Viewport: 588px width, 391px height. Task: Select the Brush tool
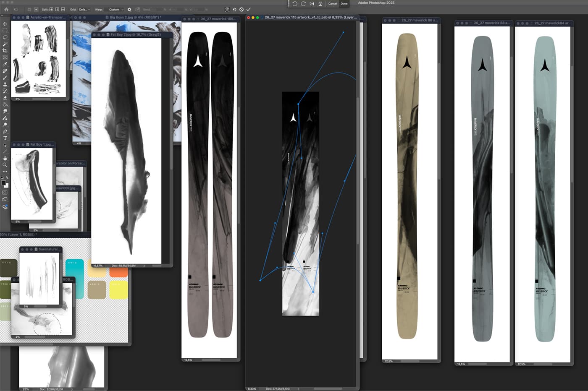tap(5, 78)
